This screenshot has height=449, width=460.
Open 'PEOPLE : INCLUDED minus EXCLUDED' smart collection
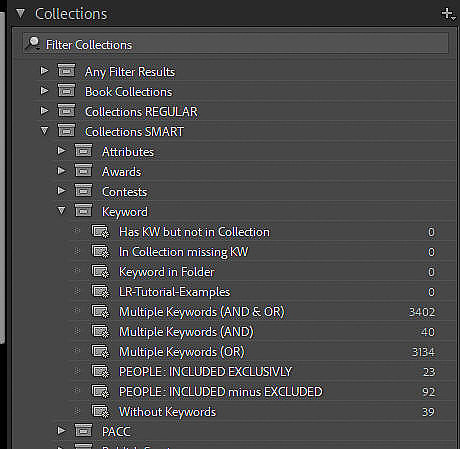point(220,392)
